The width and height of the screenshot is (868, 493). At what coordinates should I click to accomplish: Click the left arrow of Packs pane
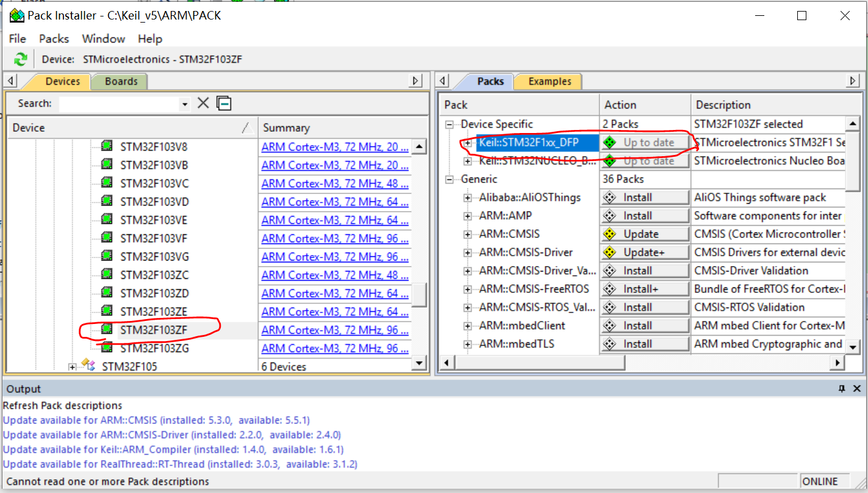tap(443, 81)
